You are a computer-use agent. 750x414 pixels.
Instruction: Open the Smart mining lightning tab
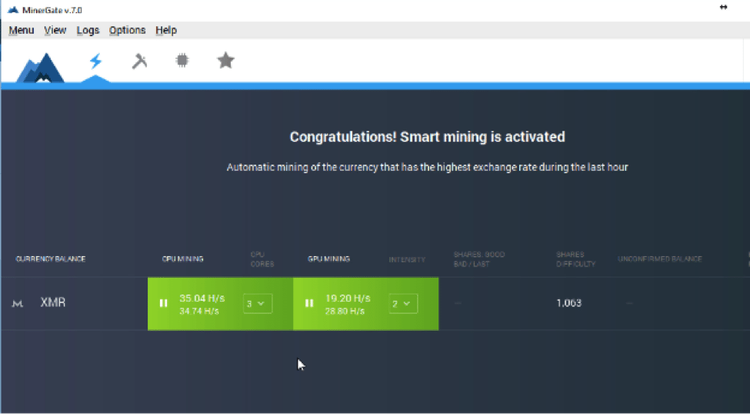pyautogui.click(x=96, y=62)
